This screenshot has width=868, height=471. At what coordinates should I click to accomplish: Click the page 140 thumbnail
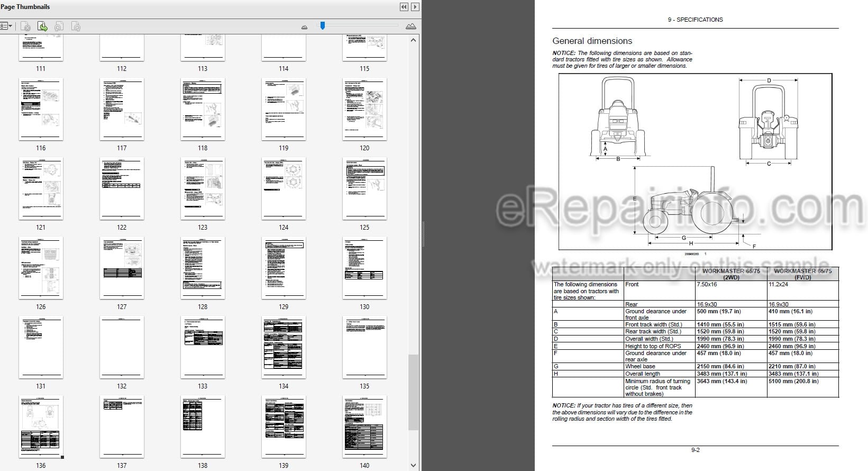pos(364,427)
